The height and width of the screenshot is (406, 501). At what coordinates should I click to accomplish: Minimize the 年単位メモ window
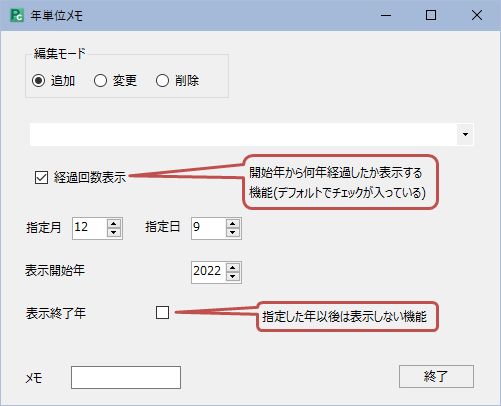pos(386,15)
